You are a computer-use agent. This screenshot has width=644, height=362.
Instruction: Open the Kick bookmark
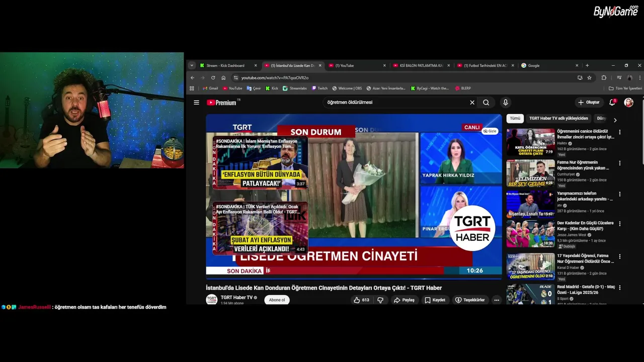point(272,88)
